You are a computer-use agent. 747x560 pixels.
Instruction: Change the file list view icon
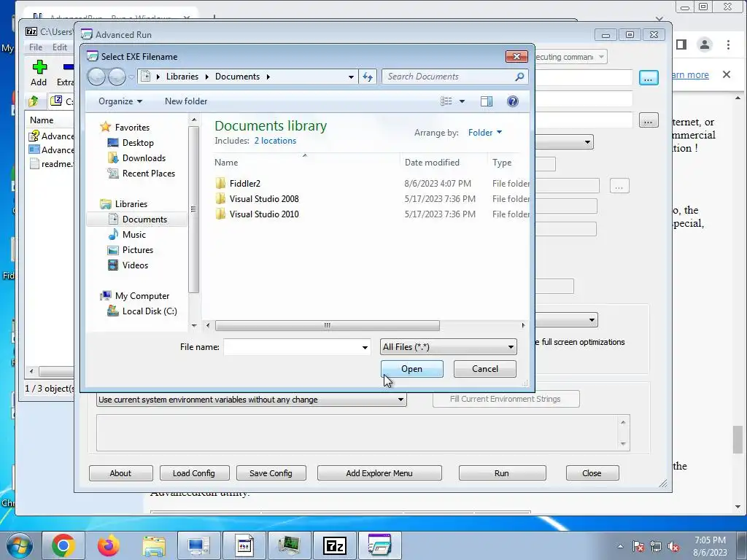coord(446,101)
